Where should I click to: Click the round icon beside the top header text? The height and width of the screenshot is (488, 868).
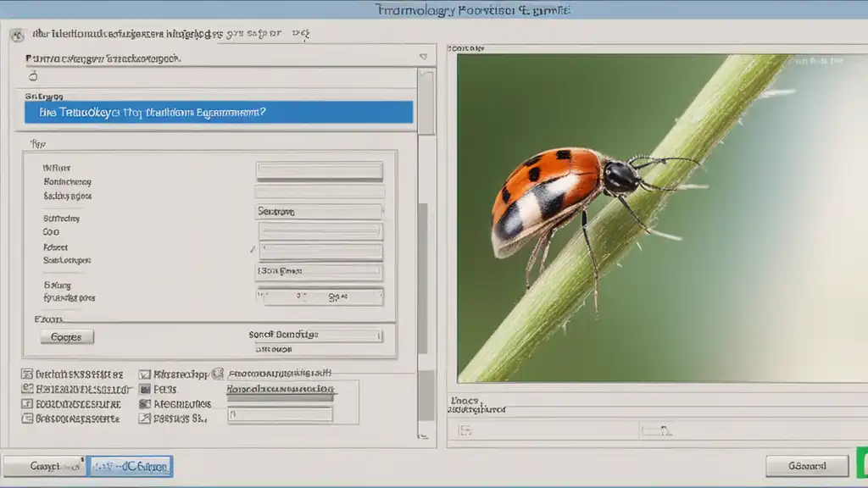pyautogui.click(x=18, y=36)
